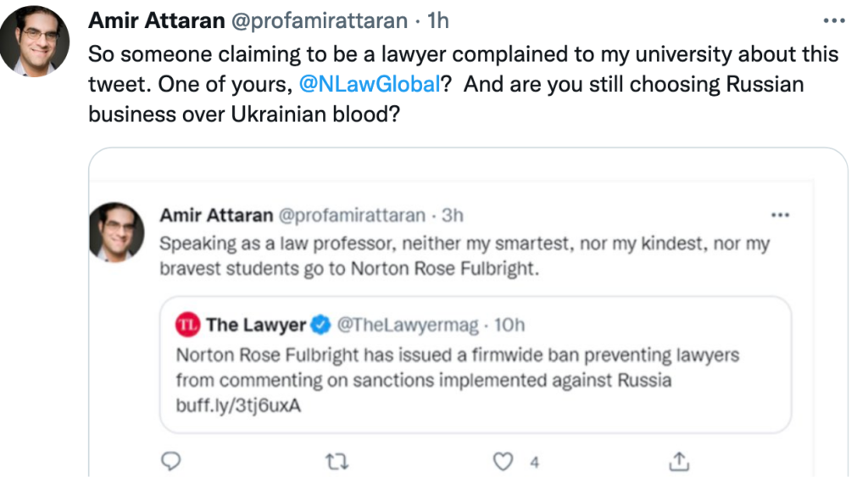Click the share upload icon
The width and height of the screenshot is (868, 480).
(677, 461)
